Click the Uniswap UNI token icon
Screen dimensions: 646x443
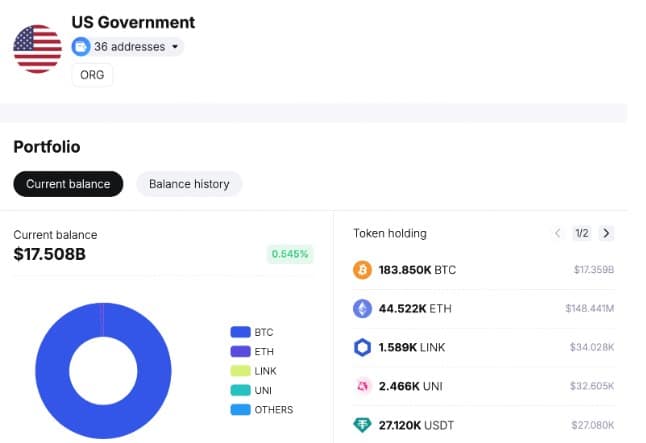click(x=362, y=386)
